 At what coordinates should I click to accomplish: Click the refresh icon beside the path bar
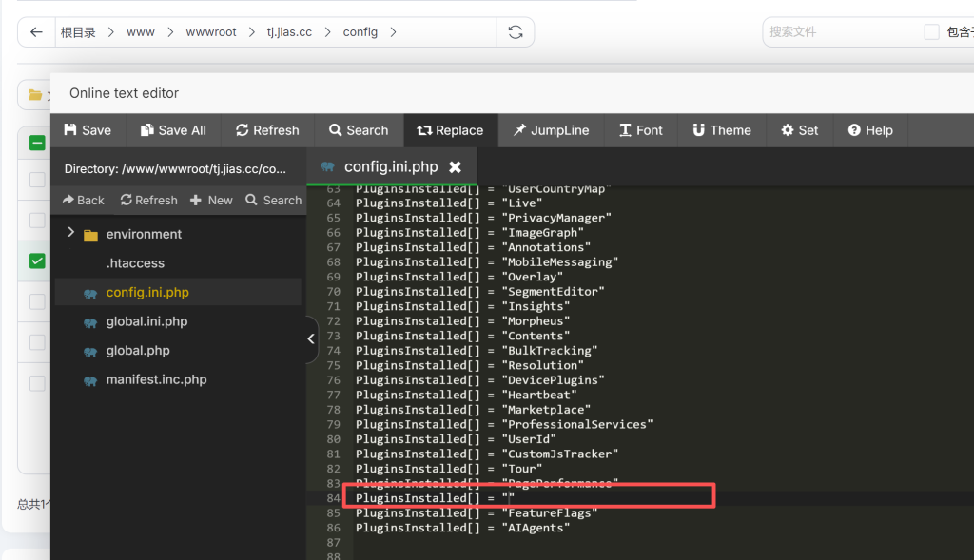point(516,32)
